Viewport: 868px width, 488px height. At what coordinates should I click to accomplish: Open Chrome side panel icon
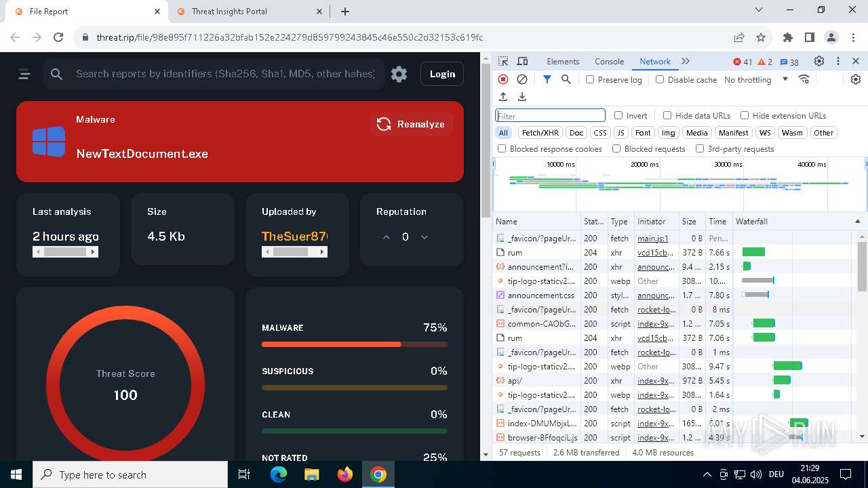pyautogui.click(x=810, y=37)
